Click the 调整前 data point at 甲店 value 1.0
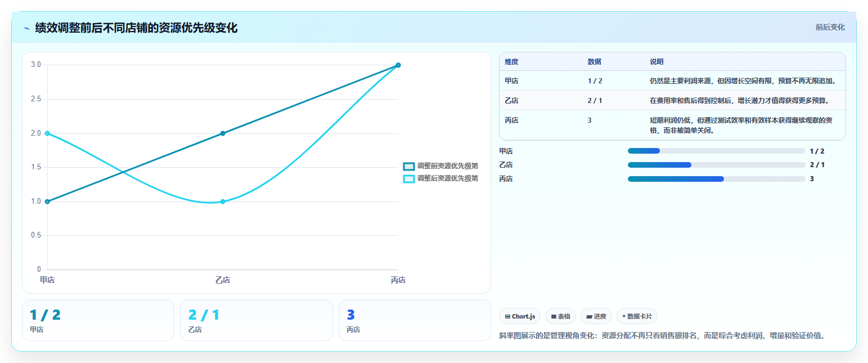The height and width of the screenshot is (363, 868). [47, 201]
